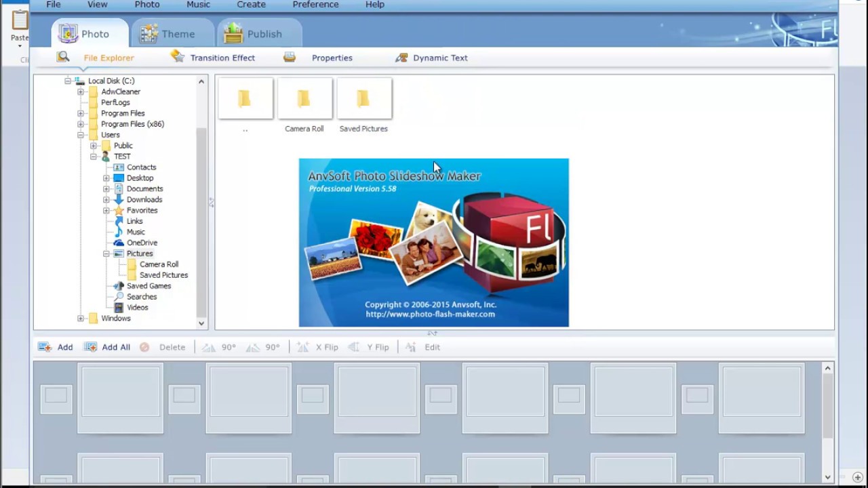
Task: Open the Camera Roll folder thumbnail
Action: click(x=304, y=98)
